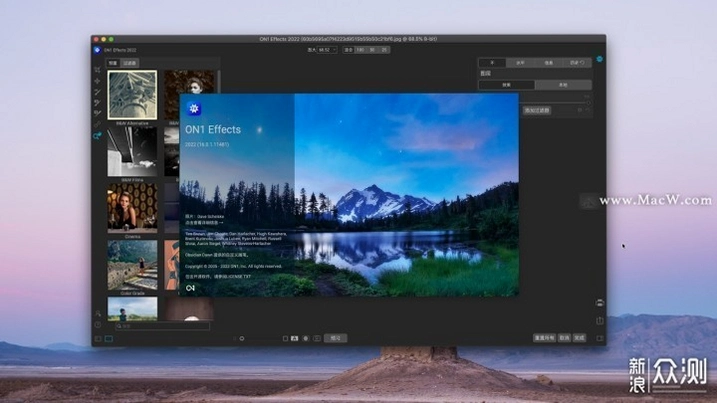
Task: Open the 点击查看详细信息 details link
Action: tap(204, 223)
